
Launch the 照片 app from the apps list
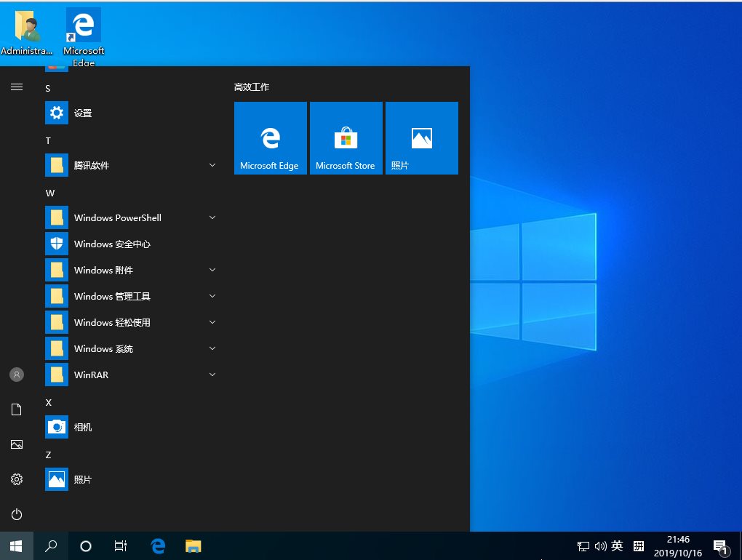pyautogui.click(x=82, y=479)
